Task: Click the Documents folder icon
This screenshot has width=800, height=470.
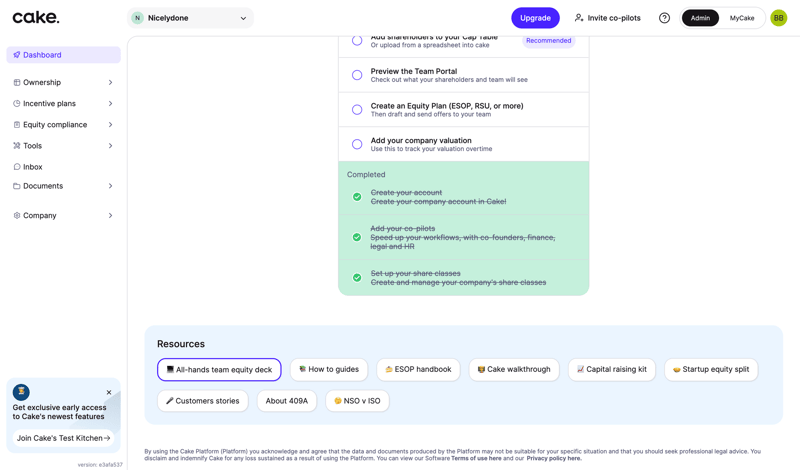Action: [17, 186]
